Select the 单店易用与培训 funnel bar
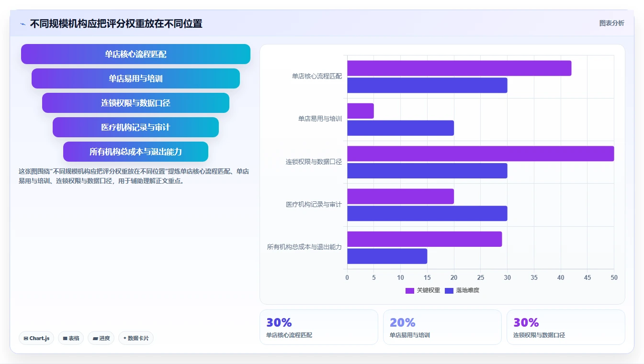The height and width of the screenshot is (364, 644). pyautogui.click(x=136, y=78)
